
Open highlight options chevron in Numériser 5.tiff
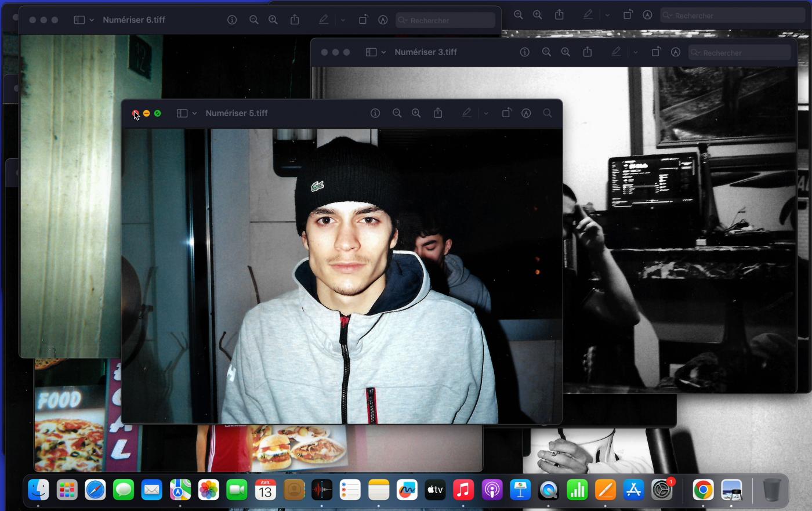486,113
